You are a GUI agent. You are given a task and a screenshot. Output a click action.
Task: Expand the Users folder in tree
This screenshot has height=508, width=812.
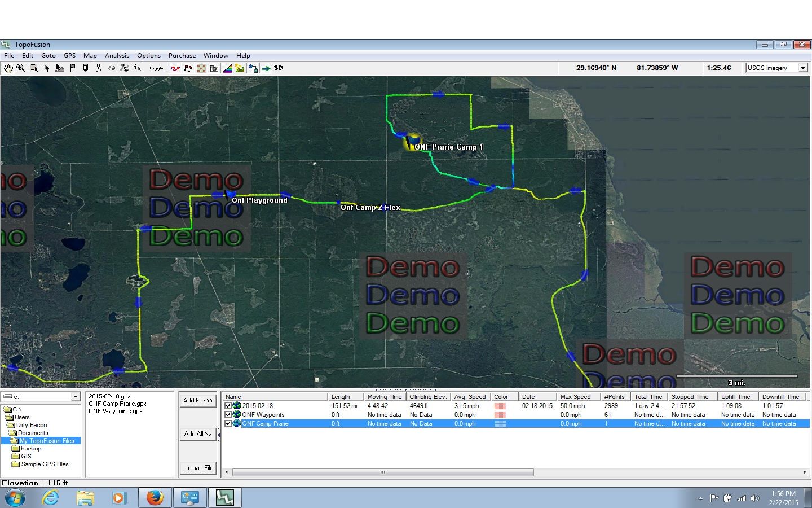click(x=22, y=417)
